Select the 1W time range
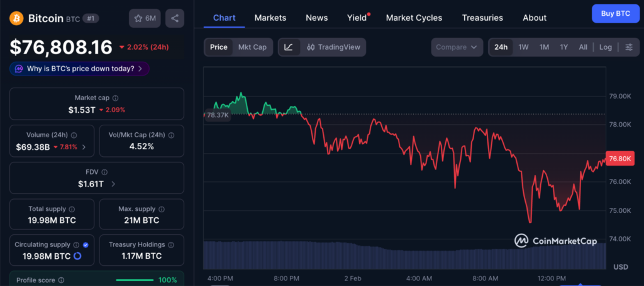 pos(523,47)
